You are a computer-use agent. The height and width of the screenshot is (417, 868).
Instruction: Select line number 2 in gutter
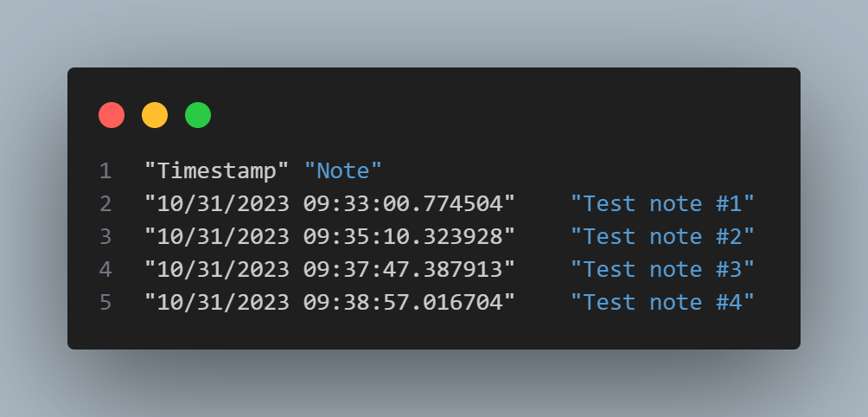click(105, 204)
